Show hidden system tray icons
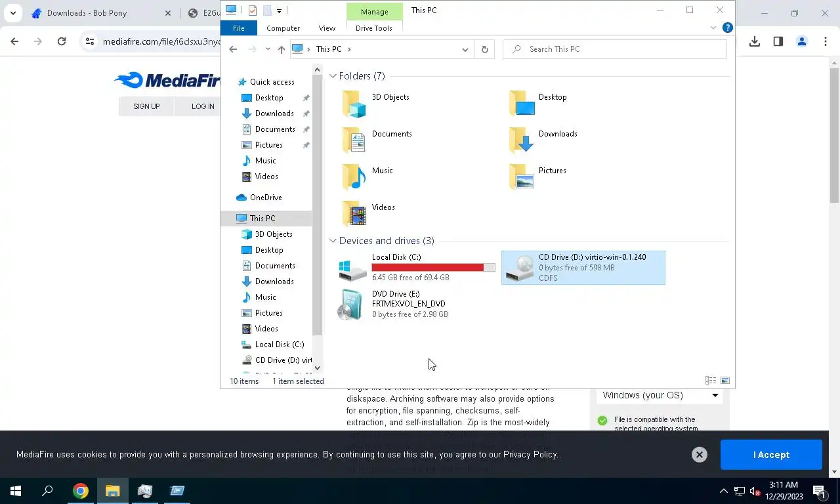 pos(724,491)
